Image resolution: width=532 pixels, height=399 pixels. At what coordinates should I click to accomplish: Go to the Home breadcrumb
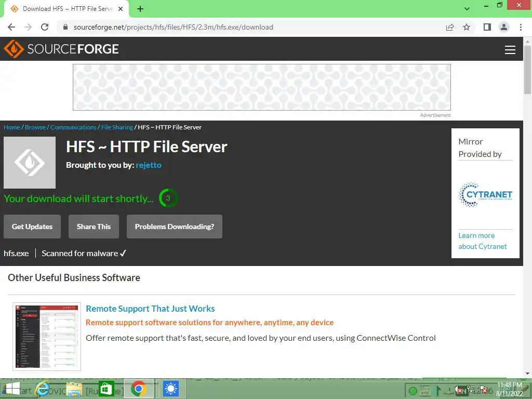click(x=12, y=127)
